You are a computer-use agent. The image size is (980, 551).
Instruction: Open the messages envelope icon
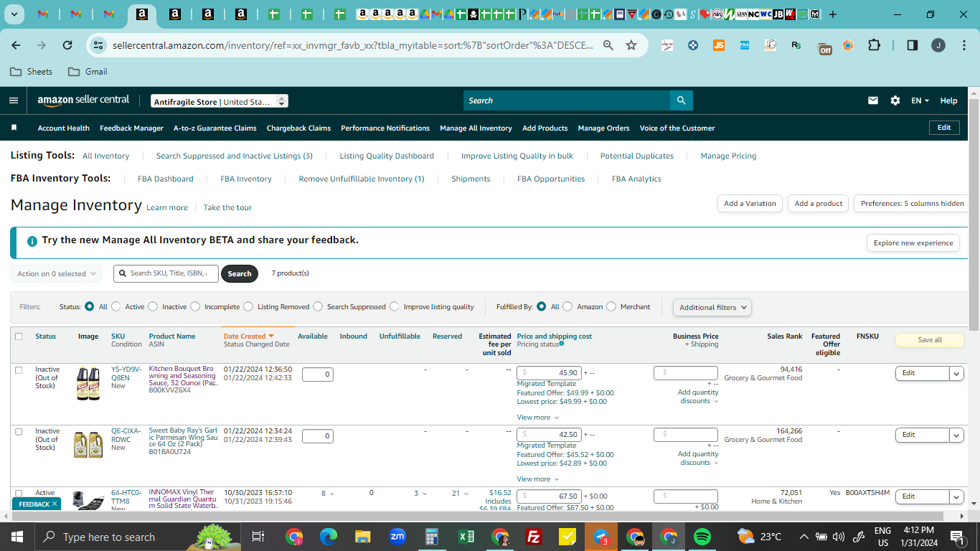[x=873, y=100]
